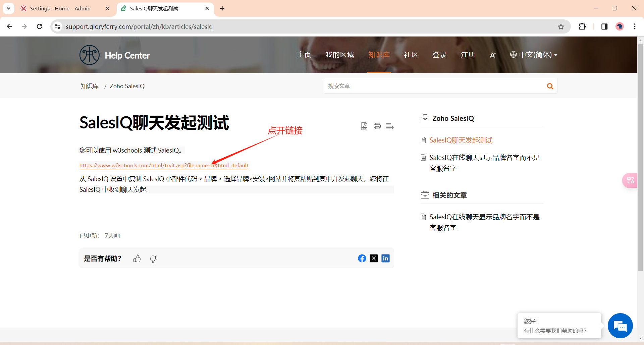The image size is (644, 345).
Task: Print the article using the printer icon
Action: pos(377,126)
